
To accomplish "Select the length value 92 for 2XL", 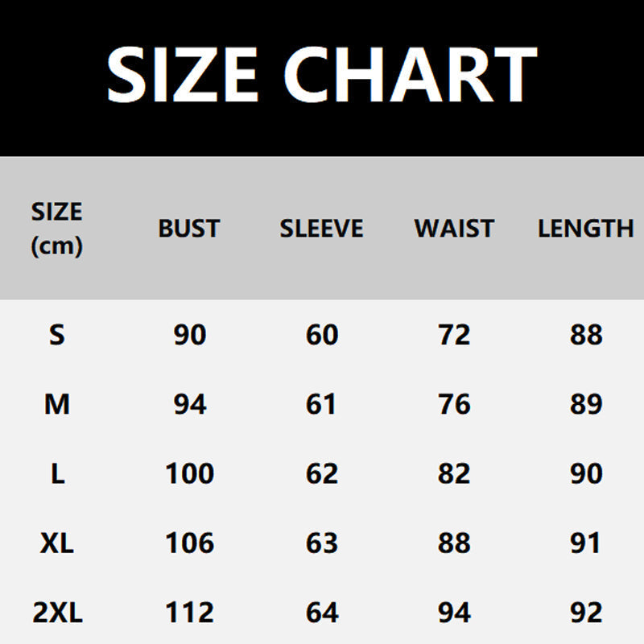I will coord(586,613).
